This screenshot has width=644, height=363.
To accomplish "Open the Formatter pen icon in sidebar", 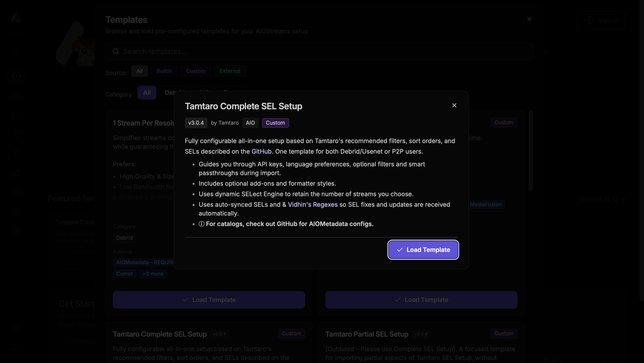I will tap(16, 173).
